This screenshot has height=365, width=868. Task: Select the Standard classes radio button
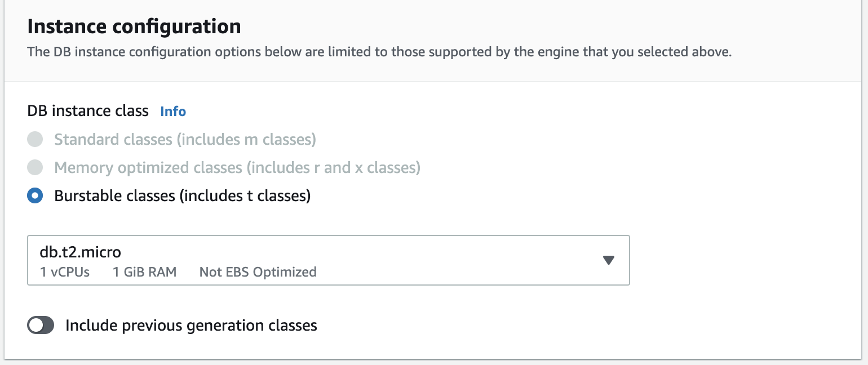click(35, 139)
